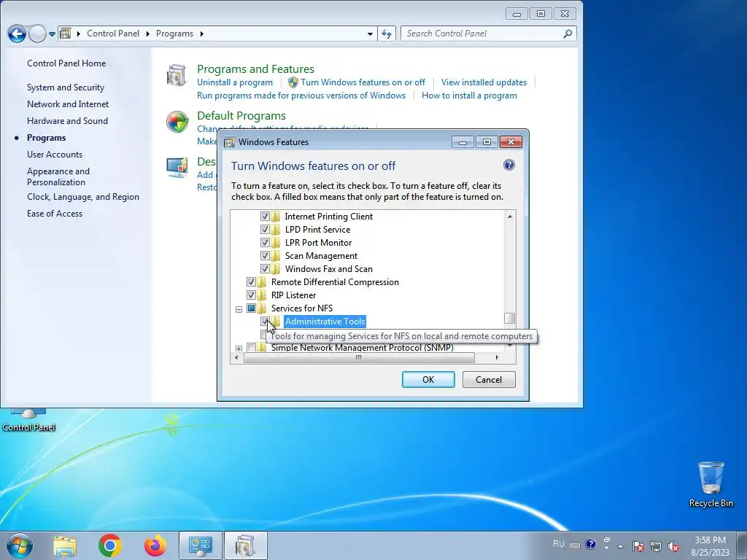The width and height of the screenshot is (747, 560).
Task: Click the muted volume tray icon
Action: 673,546
